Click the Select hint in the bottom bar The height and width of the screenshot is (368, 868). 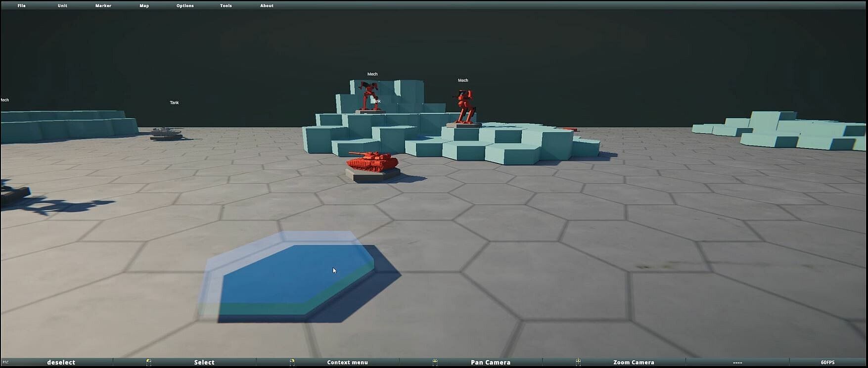coord(204,363)
